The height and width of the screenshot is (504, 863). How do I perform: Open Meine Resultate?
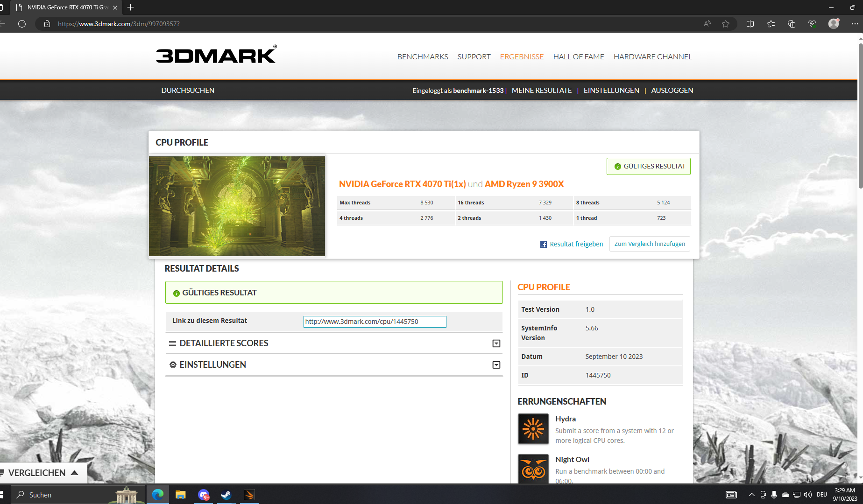542,90
